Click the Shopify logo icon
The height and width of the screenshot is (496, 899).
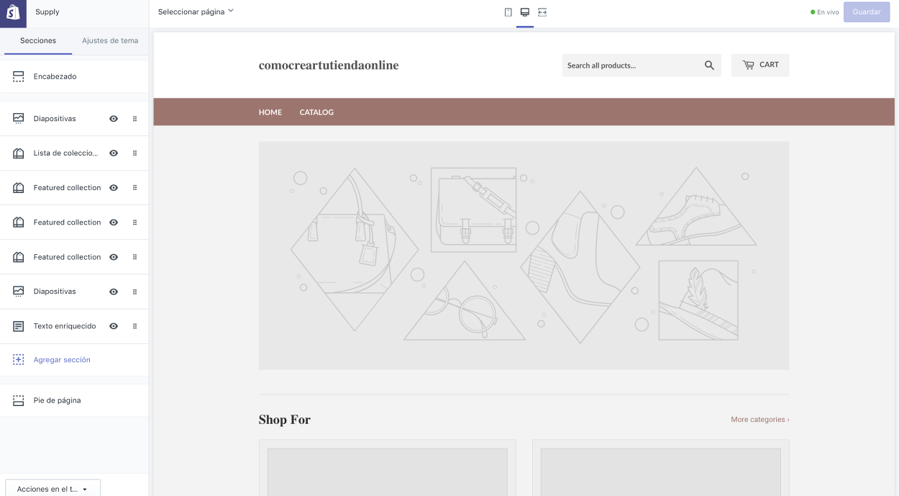tap(13, 12)
